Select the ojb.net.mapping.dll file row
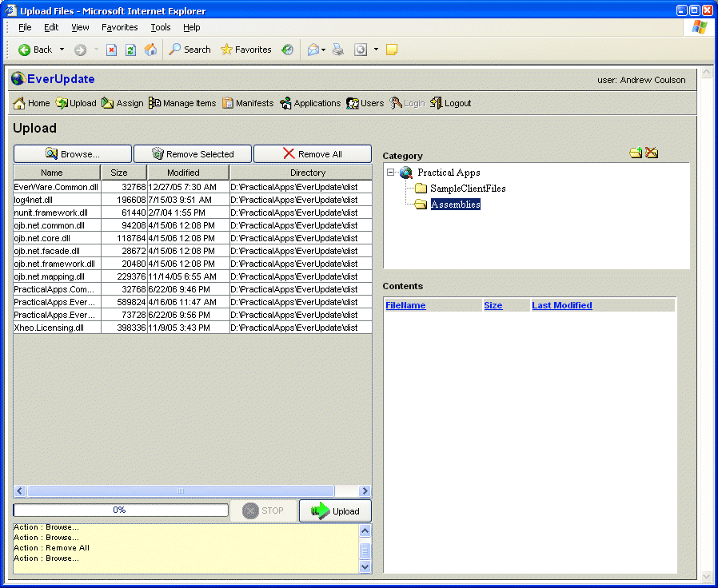This screenshot has width=718, height=588. tap(193, 277)
